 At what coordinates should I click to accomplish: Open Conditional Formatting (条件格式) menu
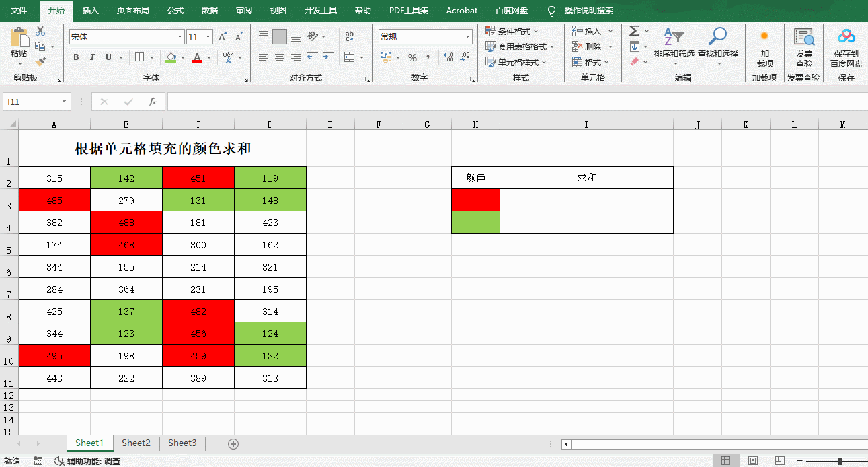(512, 31)
